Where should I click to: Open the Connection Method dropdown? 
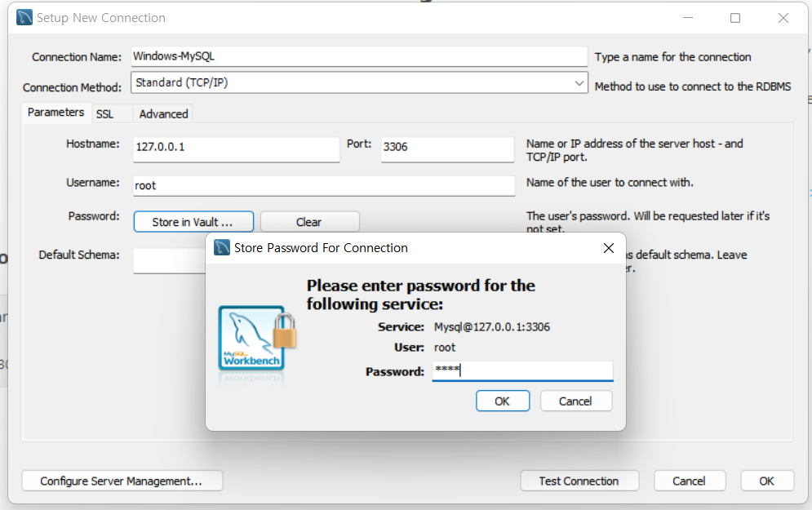click(x=359, y=83)
